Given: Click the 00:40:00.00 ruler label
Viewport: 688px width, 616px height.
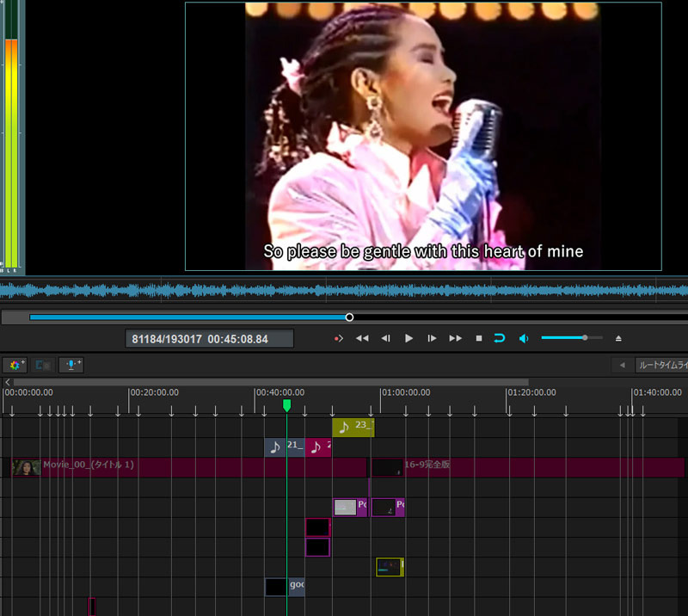Looking at the screenshot, I should tap(280, 392).
